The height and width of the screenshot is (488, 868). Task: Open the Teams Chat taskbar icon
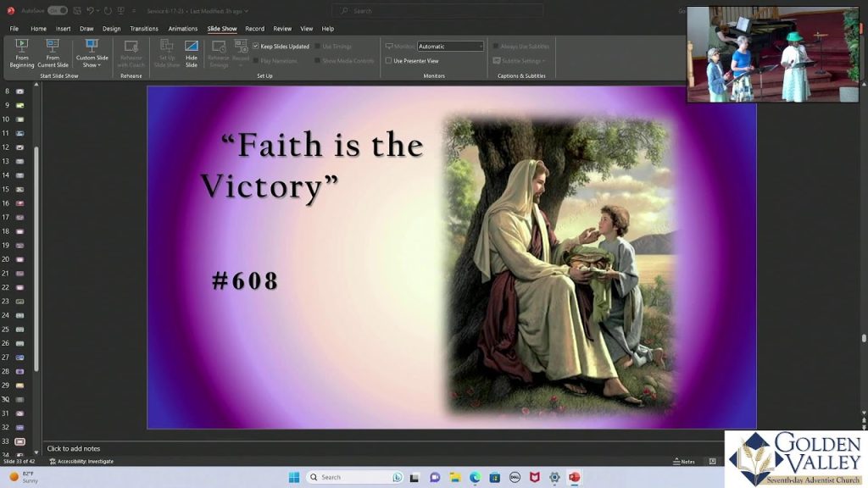click(x=435, y=477)
